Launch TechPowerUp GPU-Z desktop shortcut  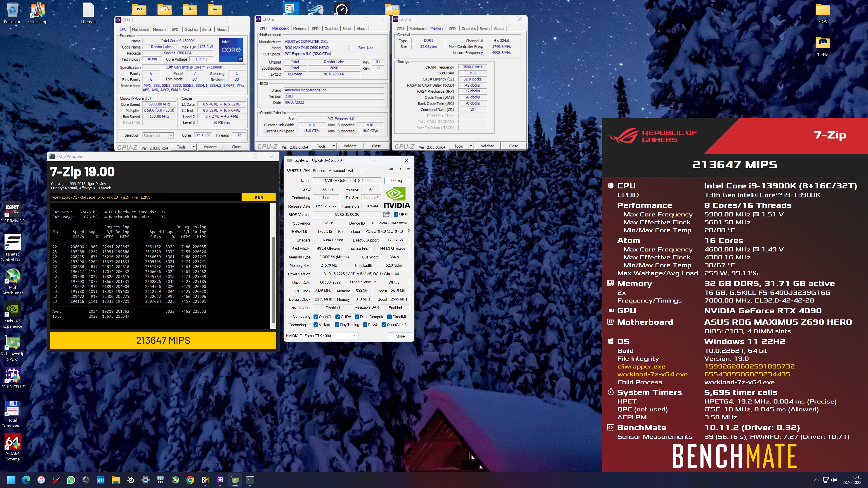tap(12, 348)
